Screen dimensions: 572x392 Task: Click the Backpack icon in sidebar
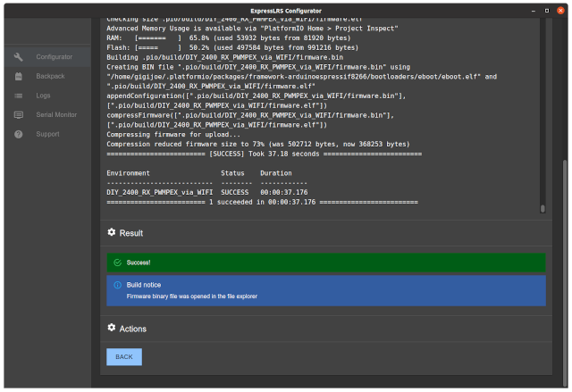pos(18,76)
